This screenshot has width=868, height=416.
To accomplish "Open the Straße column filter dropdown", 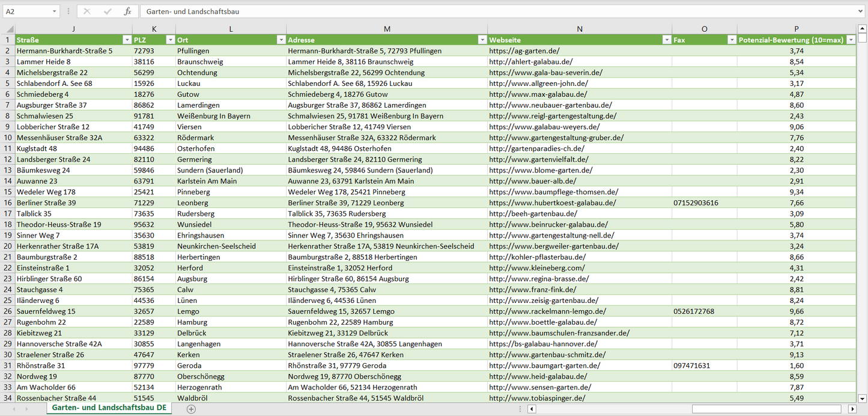I will point(126,40).
